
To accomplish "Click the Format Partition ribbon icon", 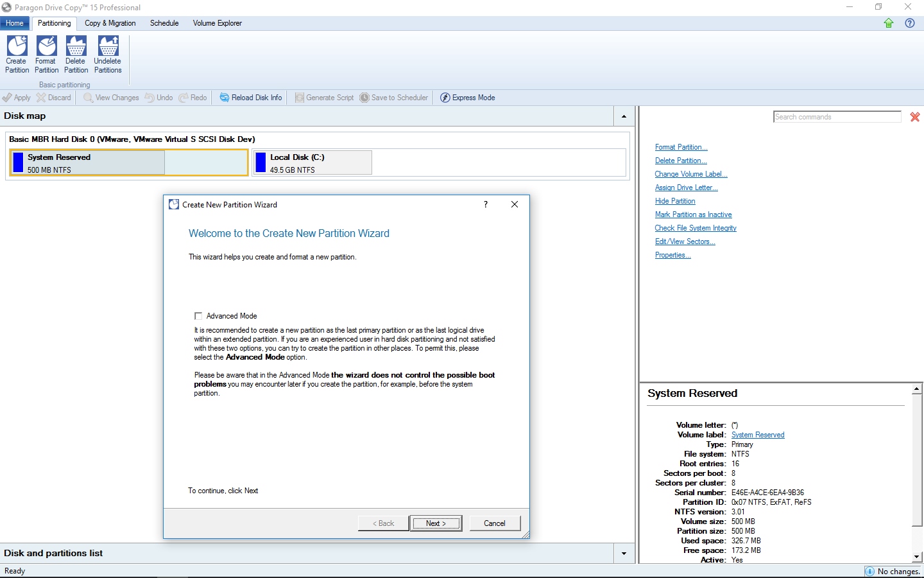I will [46, 55].
